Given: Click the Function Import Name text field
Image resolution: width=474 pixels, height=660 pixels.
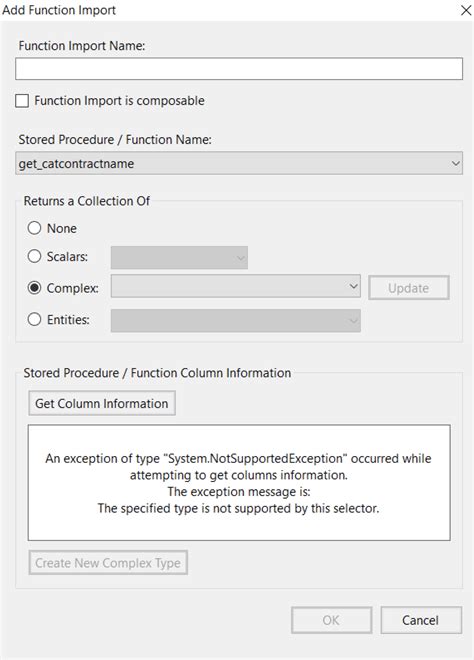Looking at the screenshot, I should click(x=239, y=69).
